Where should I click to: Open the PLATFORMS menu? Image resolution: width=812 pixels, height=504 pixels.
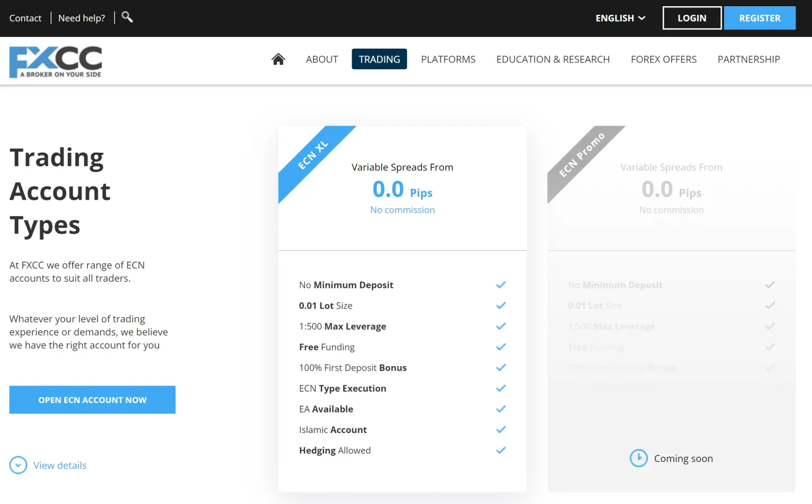449,59
